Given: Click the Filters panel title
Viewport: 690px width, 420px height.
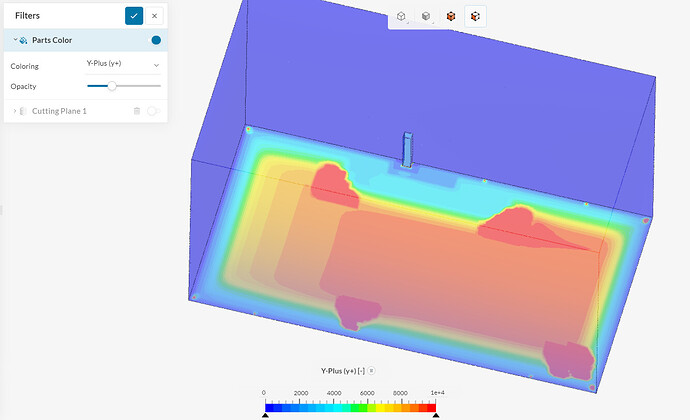Looking at the screenshot, I should pos(27,16).
